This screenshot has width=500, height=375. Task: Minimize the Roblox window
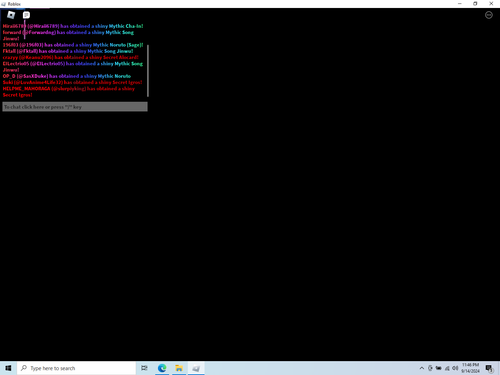[x=460, y=4]
